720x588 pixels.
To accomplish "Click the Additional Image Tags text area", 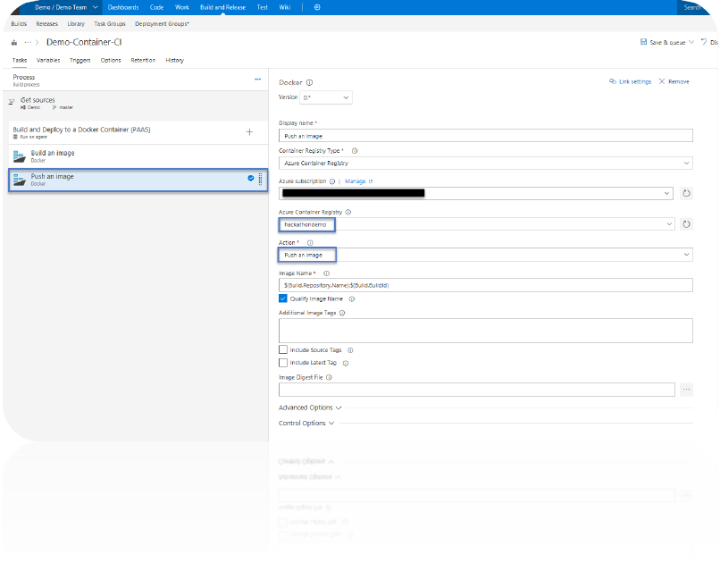I will click(486, 331).
